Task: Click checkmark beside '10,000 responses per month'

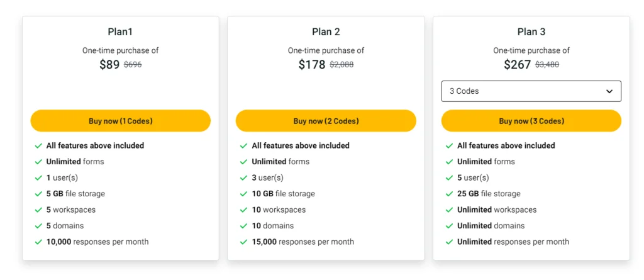Action: [38, 242]
